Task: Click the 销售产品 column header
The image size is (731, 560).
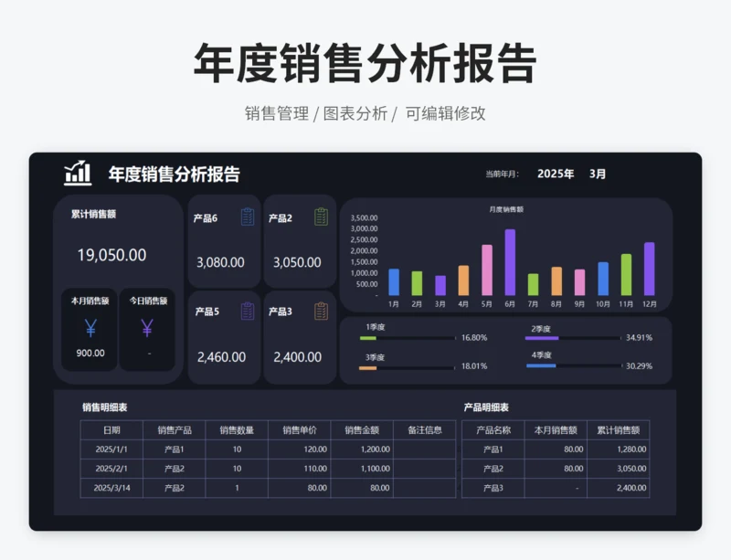Action: [x=175, y=430]
